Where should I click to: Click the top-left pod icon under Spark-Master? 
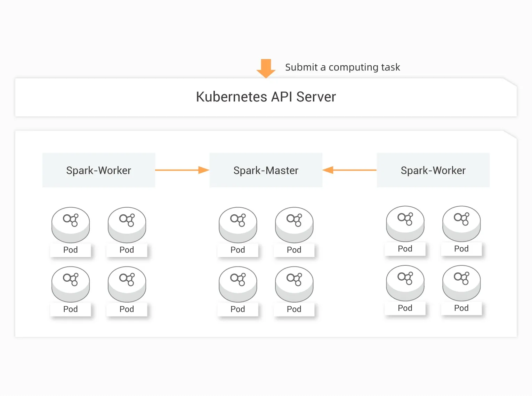tap(238, 224)
